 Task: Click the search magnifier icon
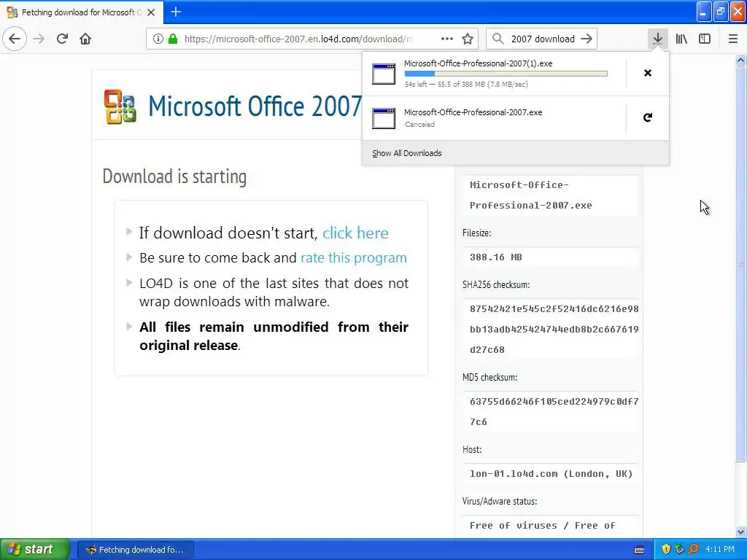498,39
